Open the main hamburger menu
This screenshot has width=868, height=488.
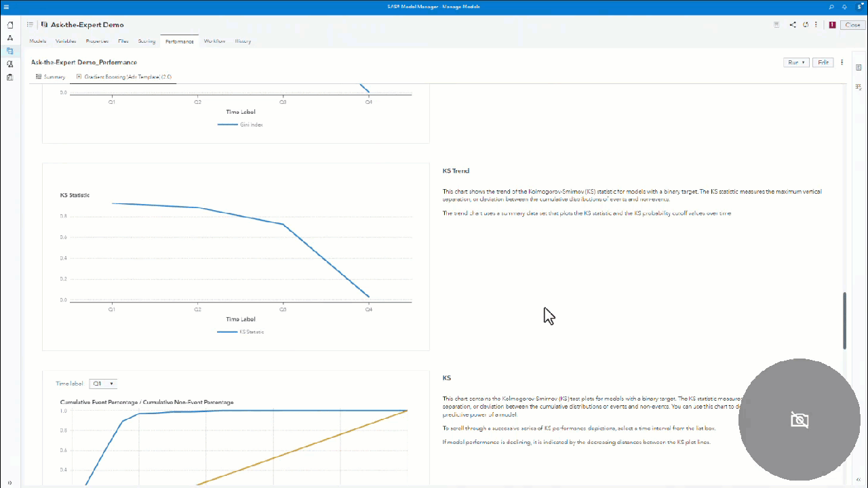pyautogui.click(x=6, y=7)
